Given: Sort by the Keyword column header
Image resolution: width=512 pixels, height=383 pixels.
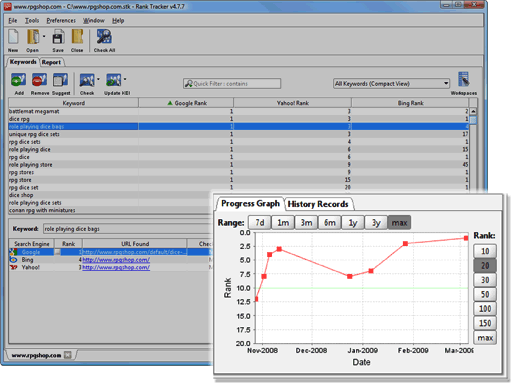Looking at the screenshot, I should (x=73, y=103).
